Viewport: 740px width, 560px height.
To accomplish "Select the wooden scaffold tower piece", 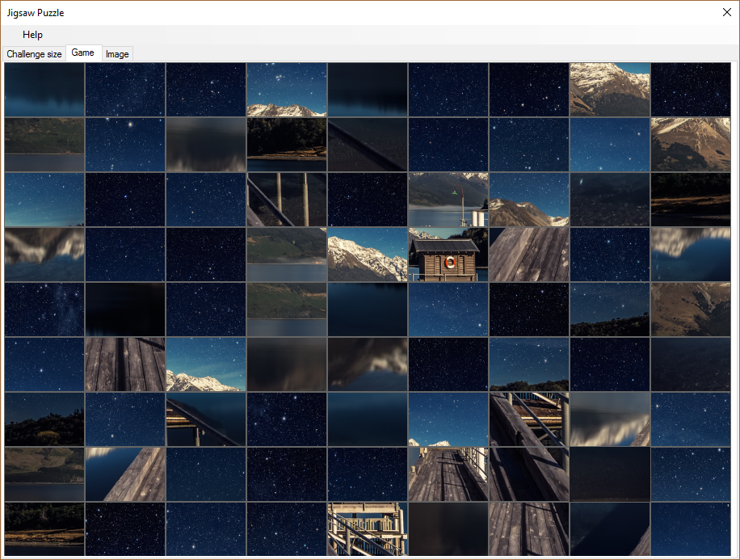I will (x=367, y=528).
